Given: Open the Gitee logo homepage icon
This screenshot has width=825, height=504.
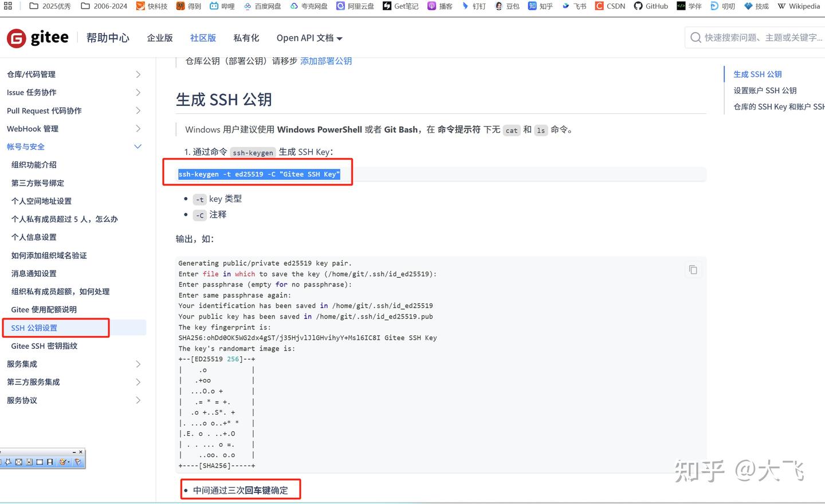Looking at the screenshot, I should (x=16, y=38).
